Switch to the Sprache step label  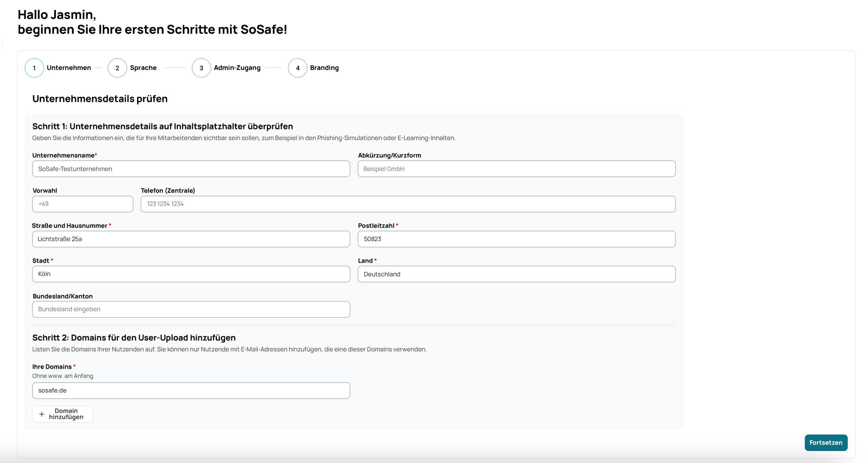(x=143, y=68)
